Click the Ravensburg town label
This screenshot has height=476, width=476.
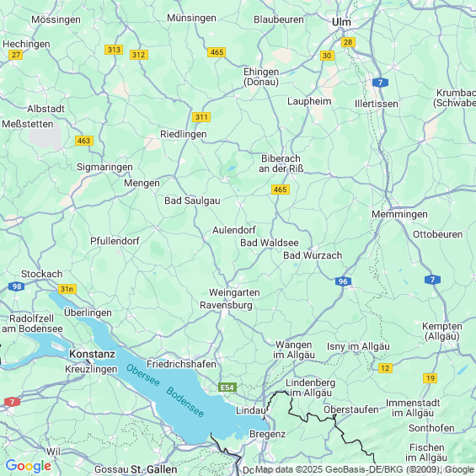[226, 305]
